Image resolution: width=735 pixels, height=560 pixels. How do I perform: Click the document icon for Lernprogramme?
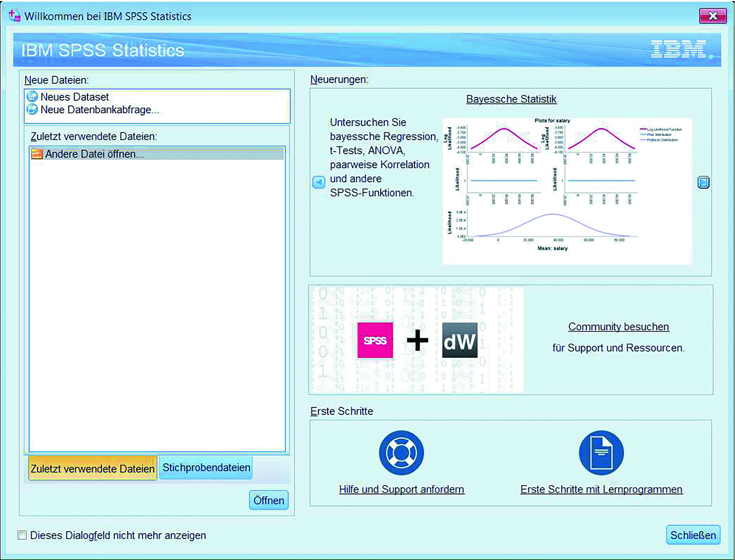point(601,453)
